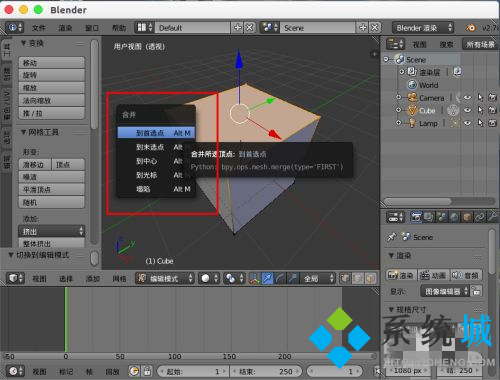The height and width of the screenshot is (380, 500).
Task: Switch to edge select mode
Action: pos(358,278)
